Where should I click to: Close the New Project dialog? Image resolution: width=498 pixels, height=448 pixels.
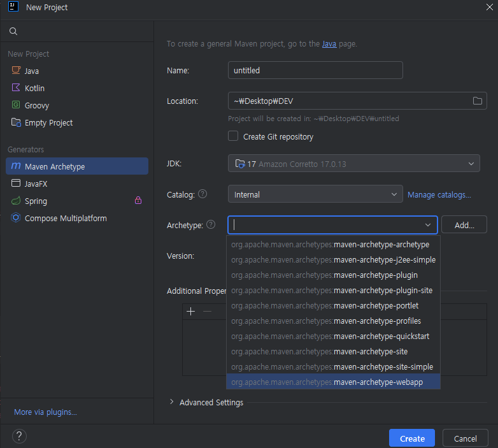tap(490, 7)
